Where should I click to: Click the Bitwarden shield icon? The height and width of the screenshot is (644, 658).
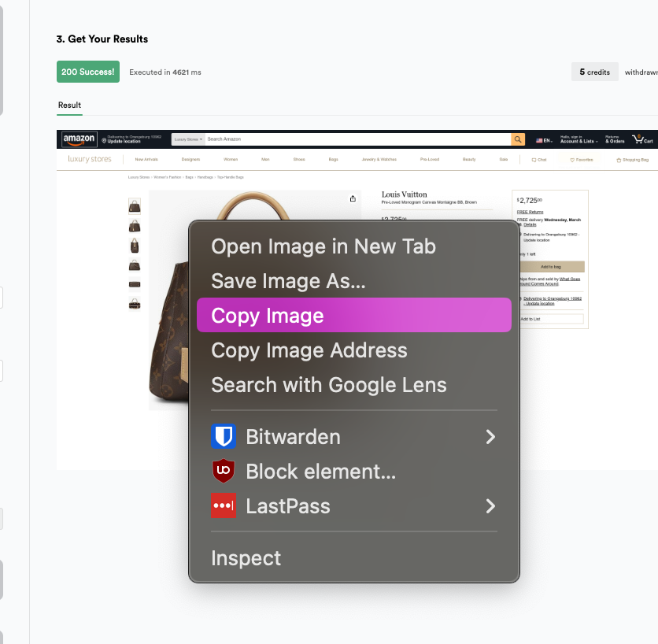pyautogui.click(x=224, y=437)
